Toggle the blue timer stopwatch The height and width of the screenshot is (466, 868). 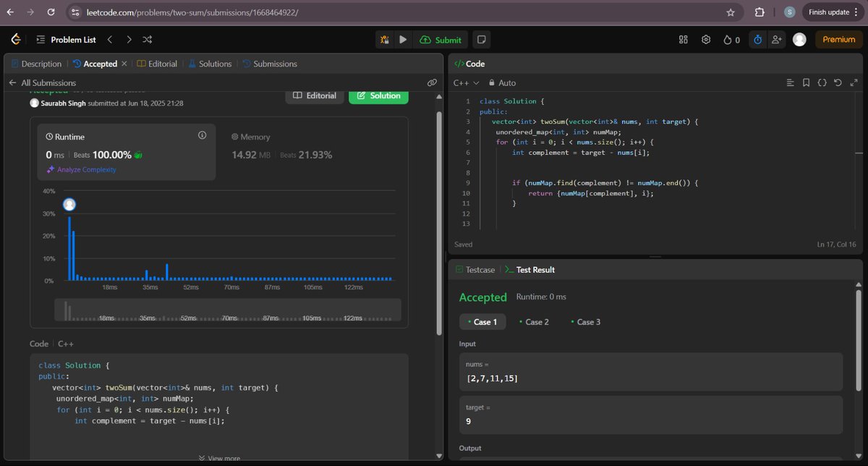click(757, 40)
